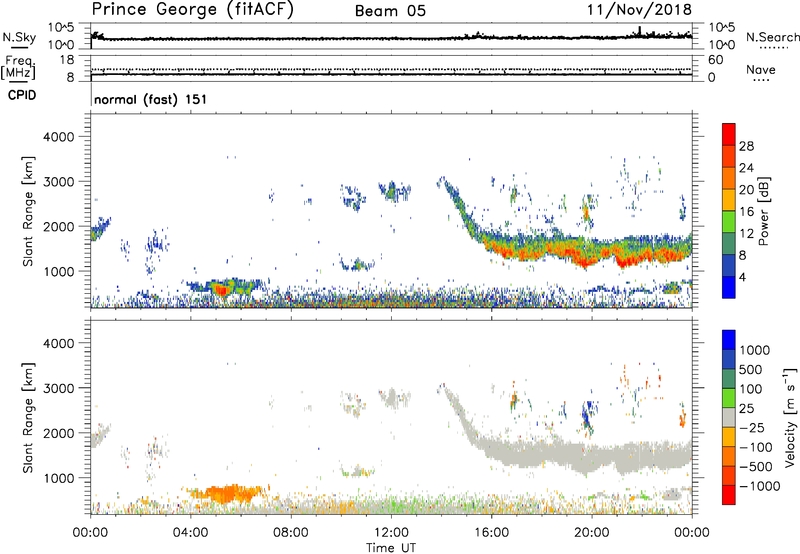
Task: Click the '4000' tick on power panel axis
Action: click(59, 137)
